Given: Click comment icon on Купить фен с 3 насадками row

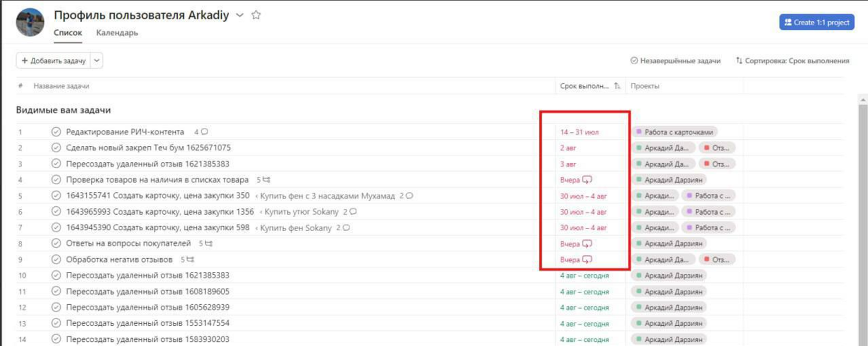Looking at the screenshot, I should [x=409, y=195].
